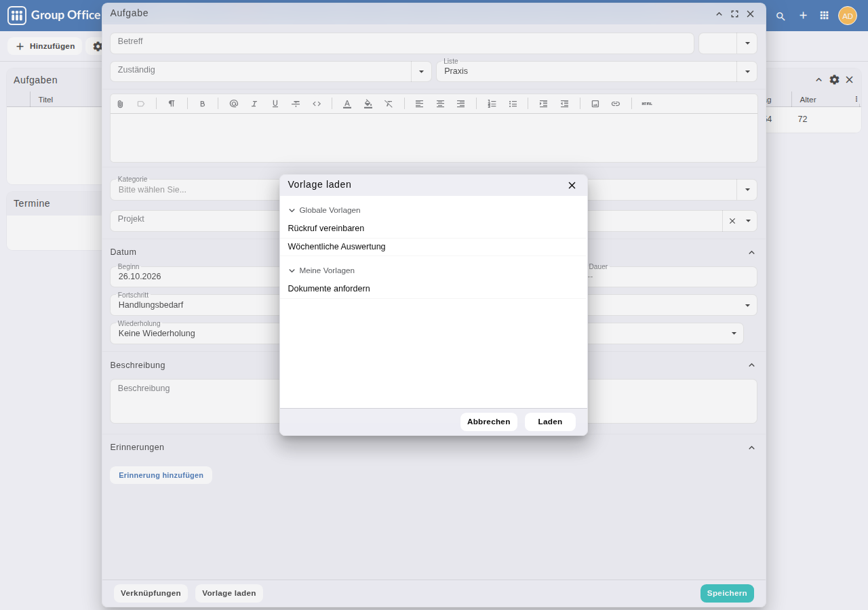Viewport: 868px width, 610px height.
Task: Open the text color picker
Action: click(x=347, y=104)
